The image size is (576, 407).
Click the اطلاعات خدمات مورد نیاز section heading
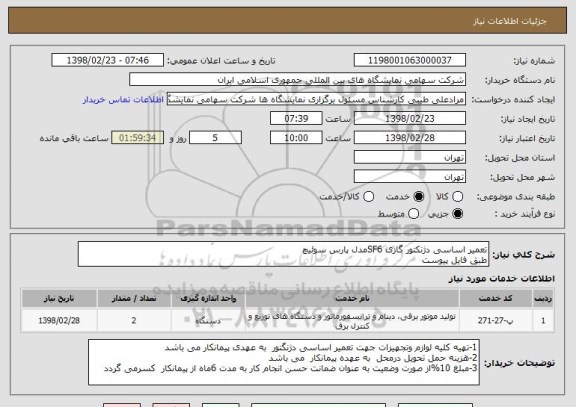click(501, 279)
